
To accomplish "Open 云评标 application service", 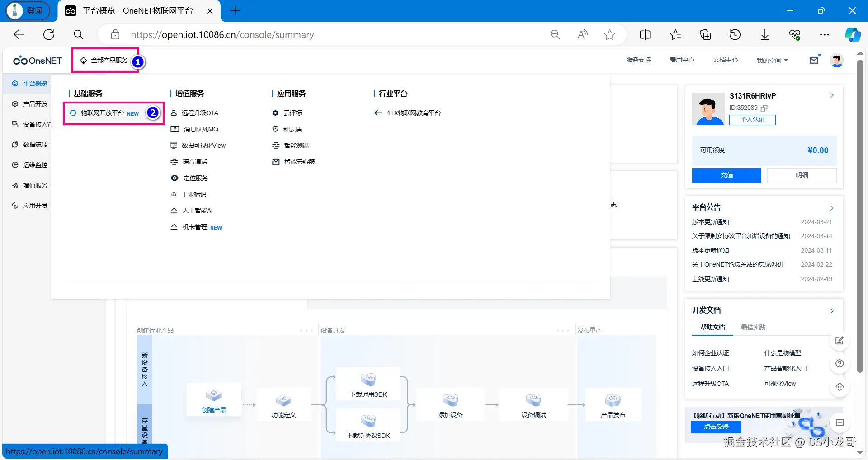I will (287, 113).
